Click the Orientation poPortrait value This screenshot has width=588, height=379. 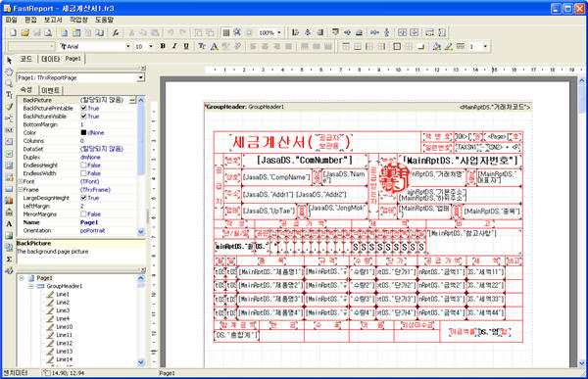click(93, 230)
